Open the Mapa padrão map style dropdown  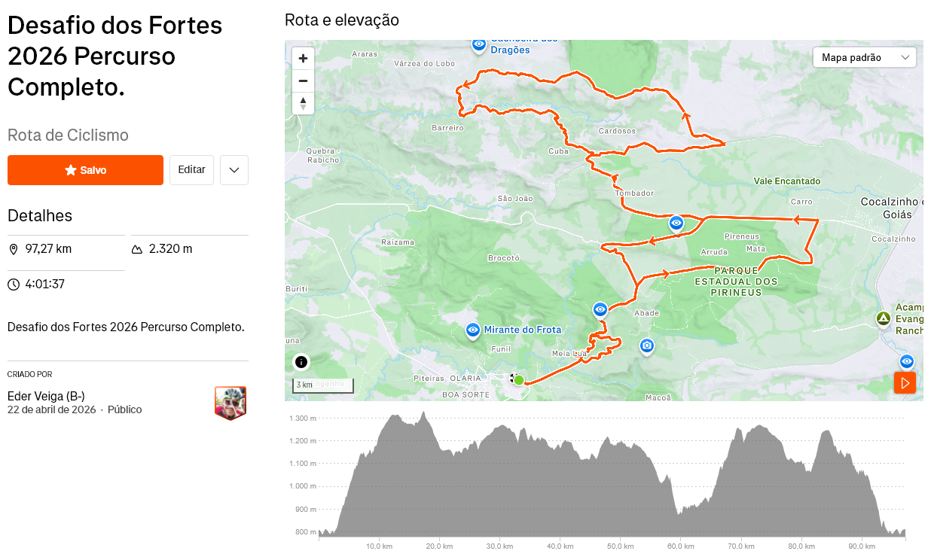pyautogui.click(x=865, y=57)
